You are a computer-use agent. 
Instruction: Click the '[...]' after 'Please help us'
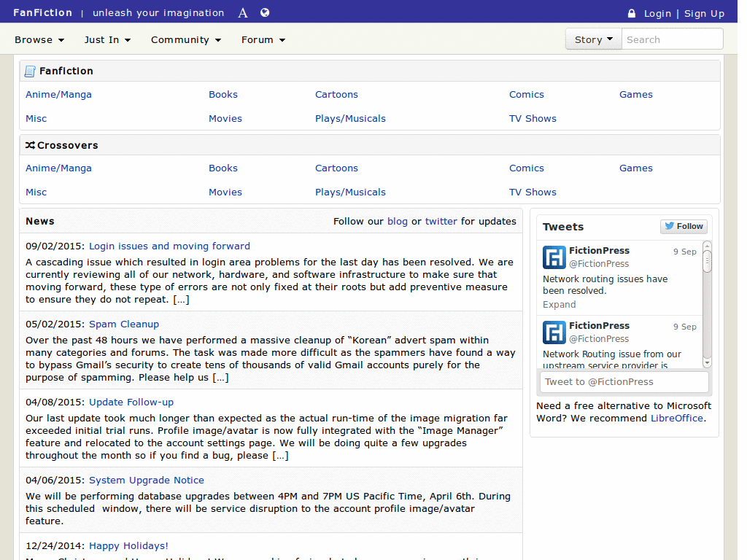[x=220, y=378]
